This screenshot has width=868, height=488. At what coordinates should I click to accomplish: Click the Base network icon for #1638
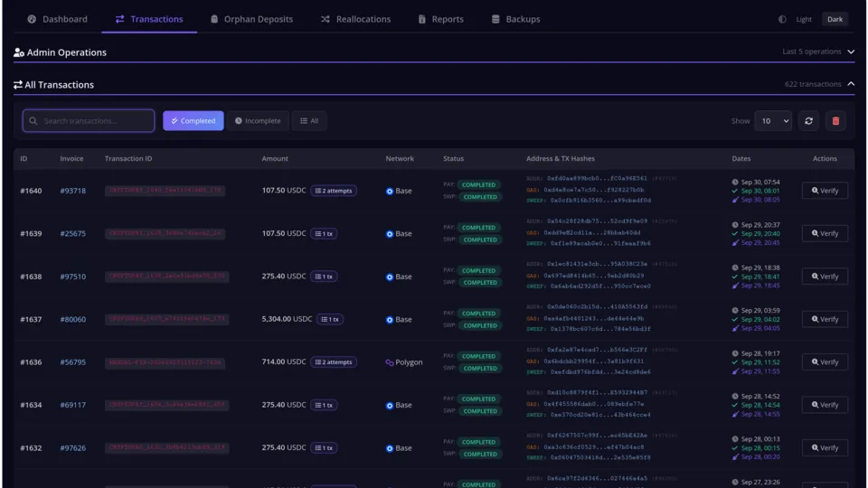[390, 277]
